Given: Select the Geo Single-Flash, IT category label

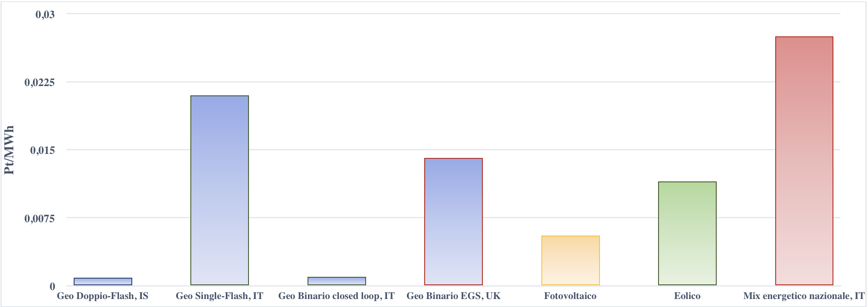Looking at the screenshot, I should [x=220, y=296].
